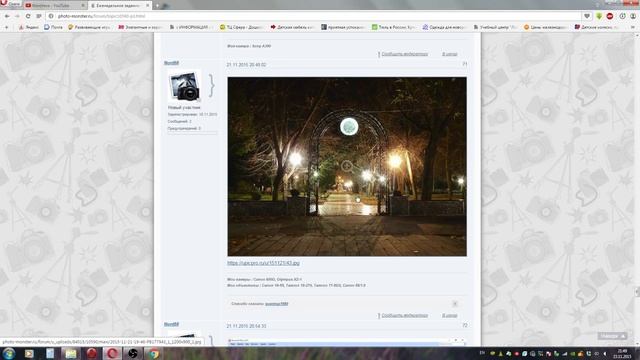Open the taskbar clock and date
This screenshot has height=360, width=640.
coord(622,353)
